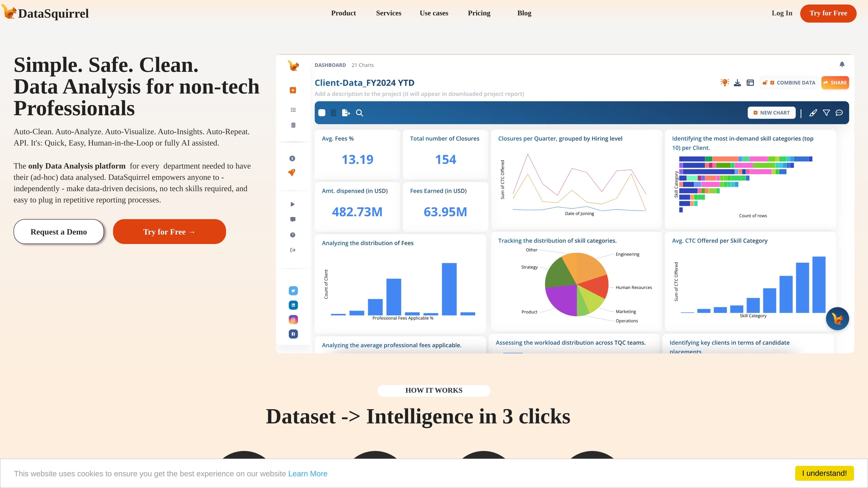This screenshot has height=488, width=868.
Task: Go to the Pricing page
Action: click(479, 13)
